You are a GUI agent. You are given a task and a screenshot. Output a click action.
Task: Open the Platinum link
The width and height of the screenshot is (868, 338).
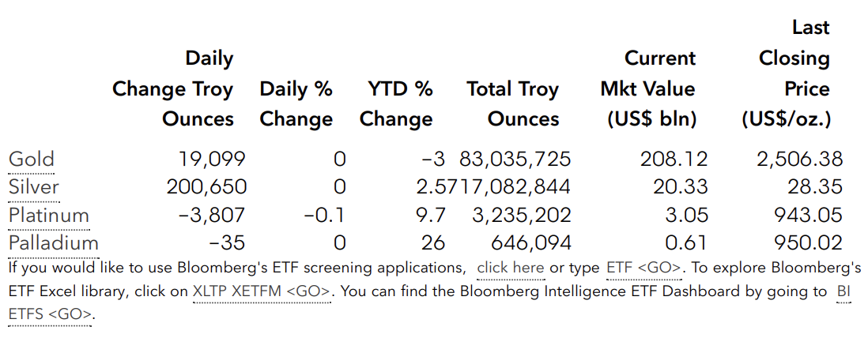[49, 215]
